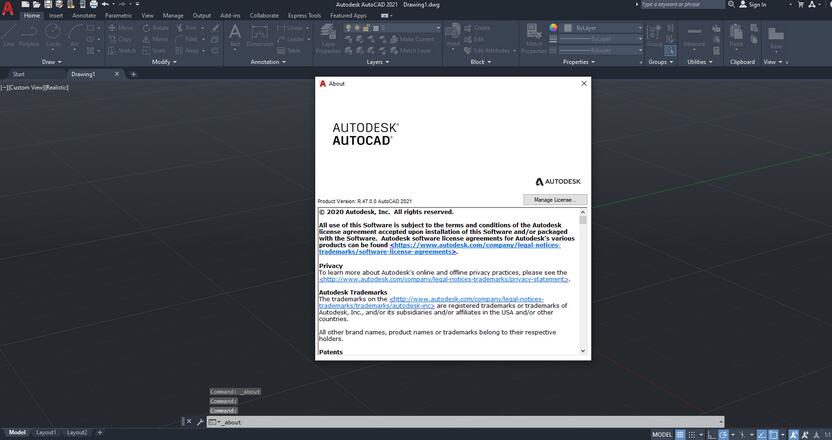Toggle polar tracking in status bar
Image resolution: width=832 pixels, height=440 pixels.
click(724, 434)
